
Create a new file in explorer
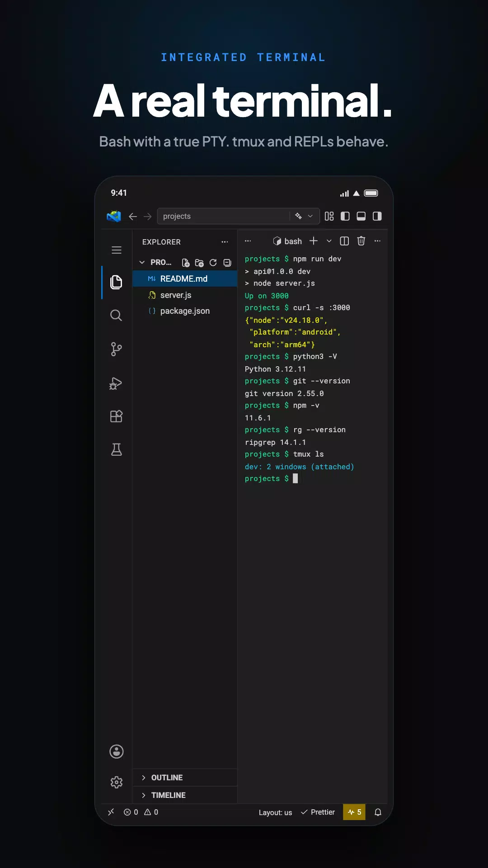click(185, 263)
